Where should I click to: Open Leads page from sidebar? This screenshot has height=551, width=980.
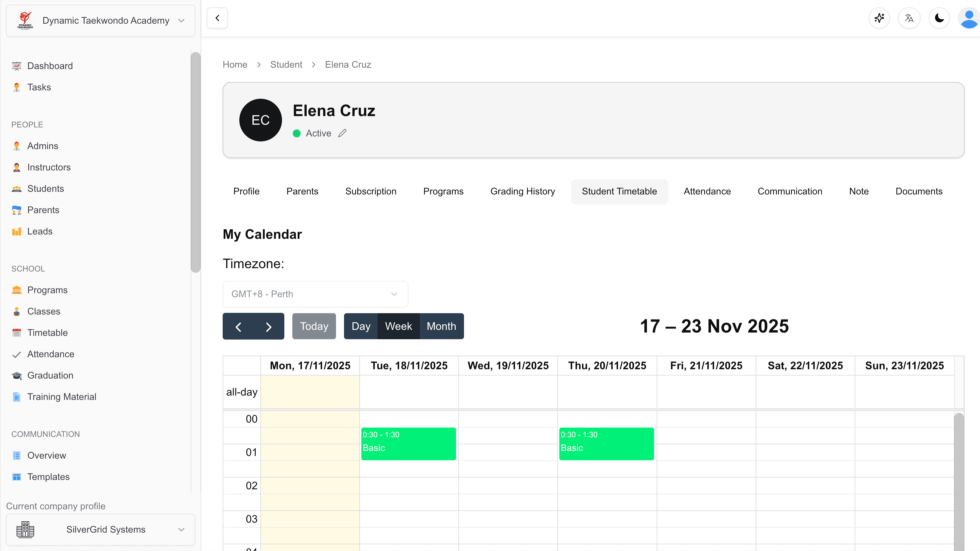pyautogui.click(x=40, y=231)
